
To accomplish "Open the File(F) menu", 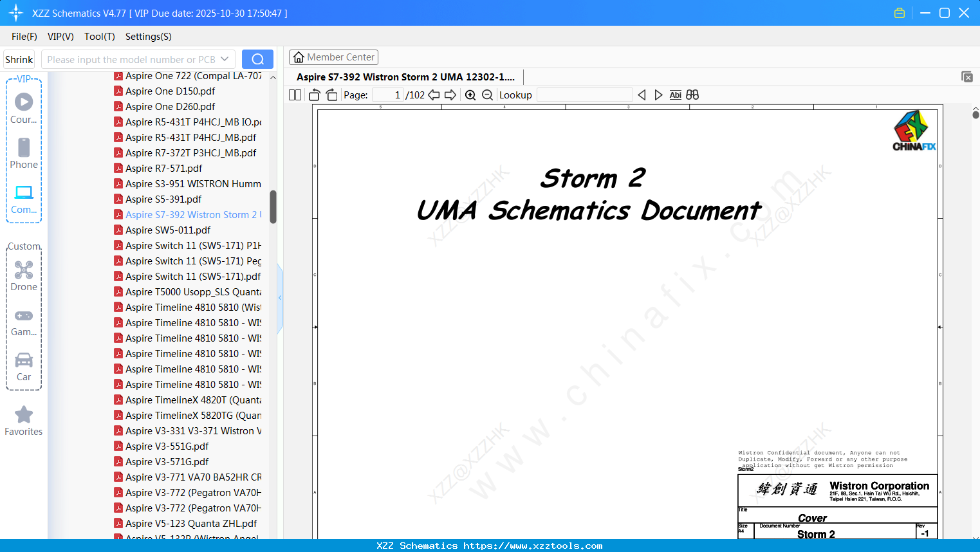I will [x=24, y=37].
